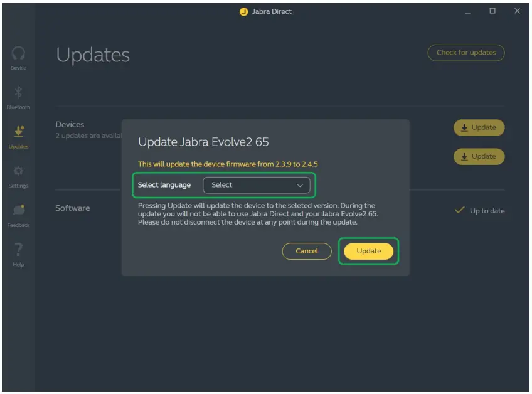Click Check for updates button
The image size is (532, 394).
(466, 53)
